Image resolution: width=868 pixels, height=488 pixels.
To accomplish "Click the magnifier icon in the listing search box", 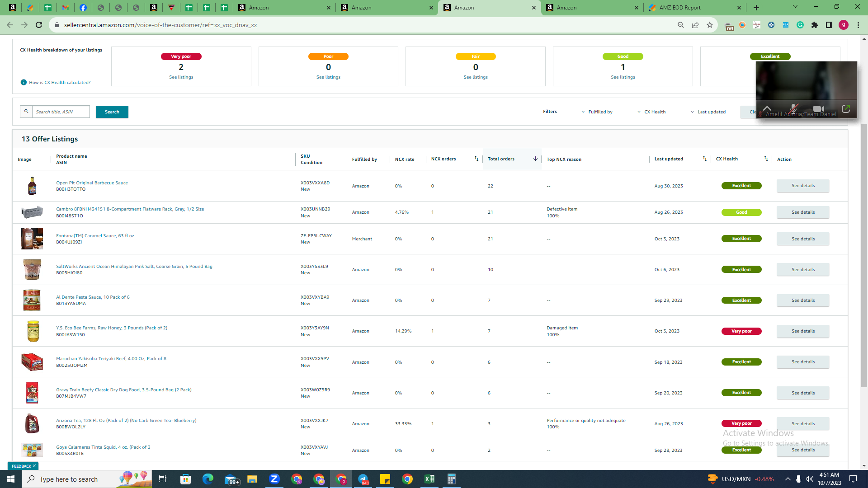I will (x=26, y=112).
